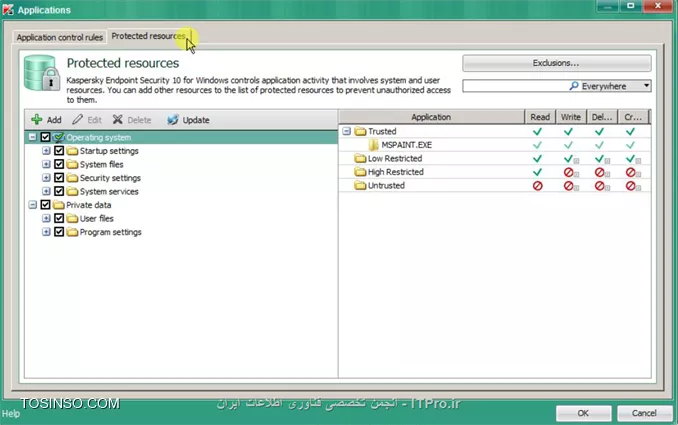The height and width of the screenshot is (425, 678).
Task: Toggle the Operating system checkbox
Action: (45, 137)
